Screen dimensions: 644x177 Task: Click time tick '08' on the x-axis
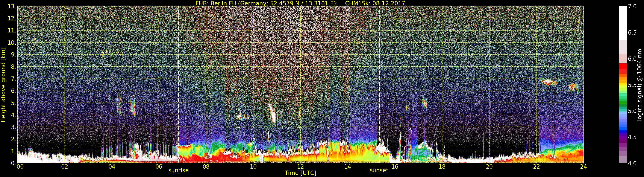(x=206, y=166)
